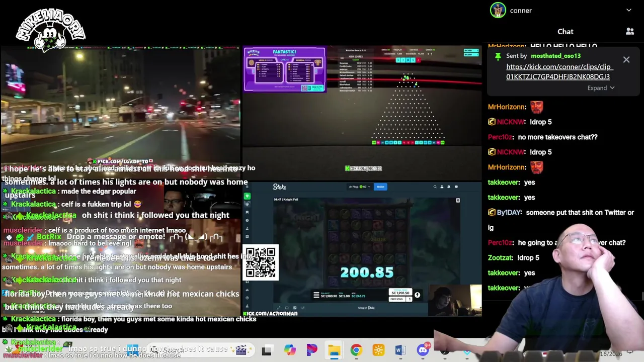Viewport: 644px width, 362px height.
Task: Click the FANTASTIC level-up panel
Action: click(x=285, y=69)
